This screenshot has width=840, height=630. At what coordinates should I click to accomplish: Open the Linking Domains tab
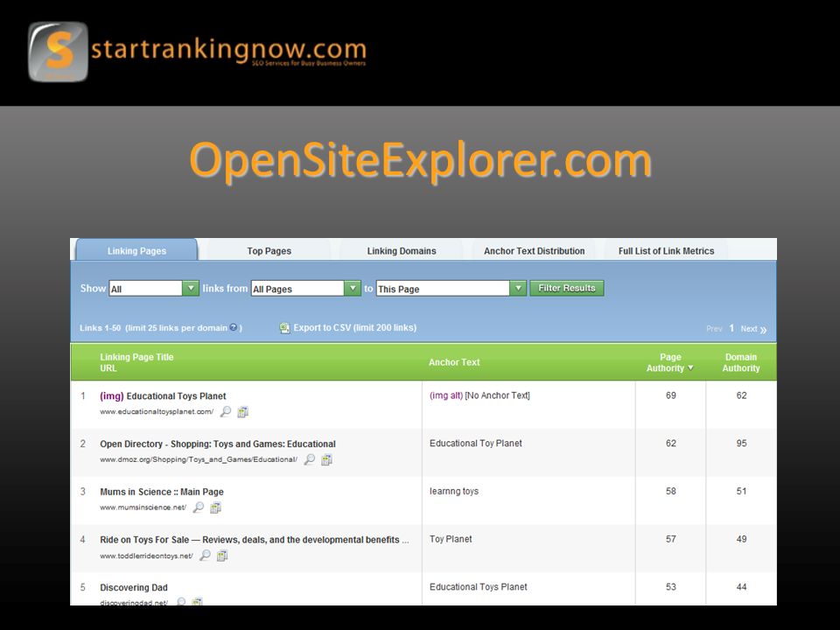402,250
